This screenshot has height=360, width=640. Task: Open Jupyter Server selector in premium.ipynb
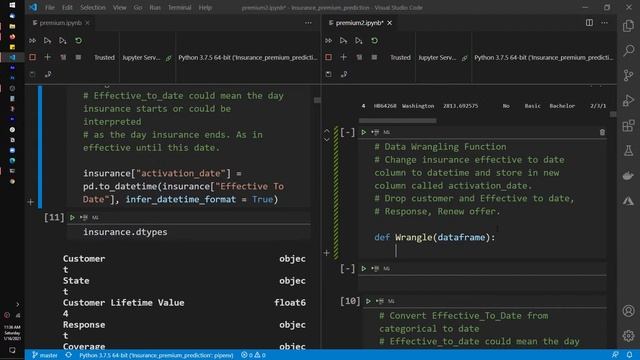(147, 58)
